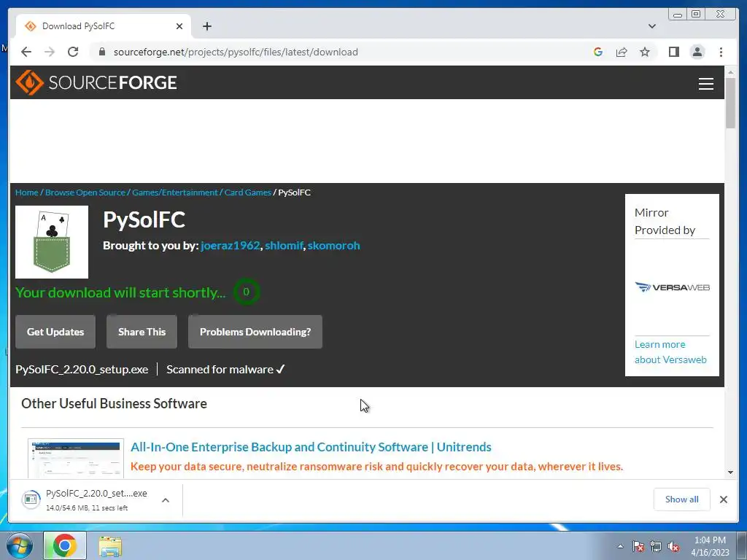Bookmark this page with the star
Viewport: 747px width, 560px height.
click(645, 52)
